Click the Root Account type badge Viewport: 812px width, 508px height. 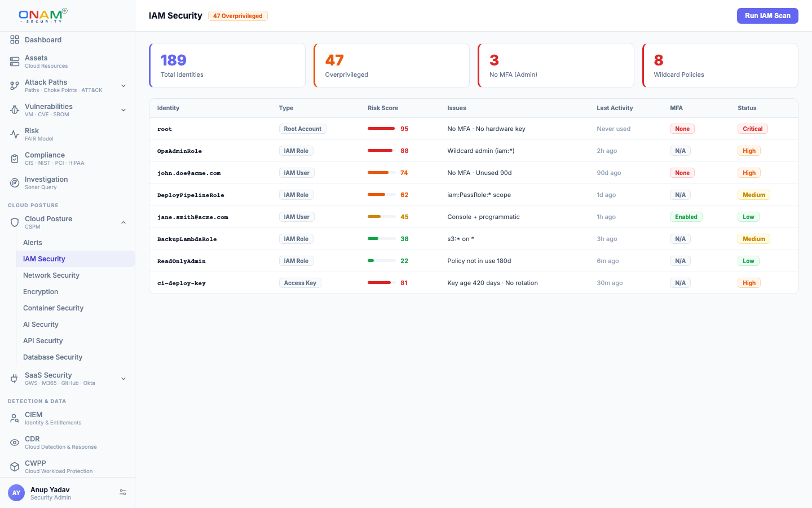click(x=303, y=129)
